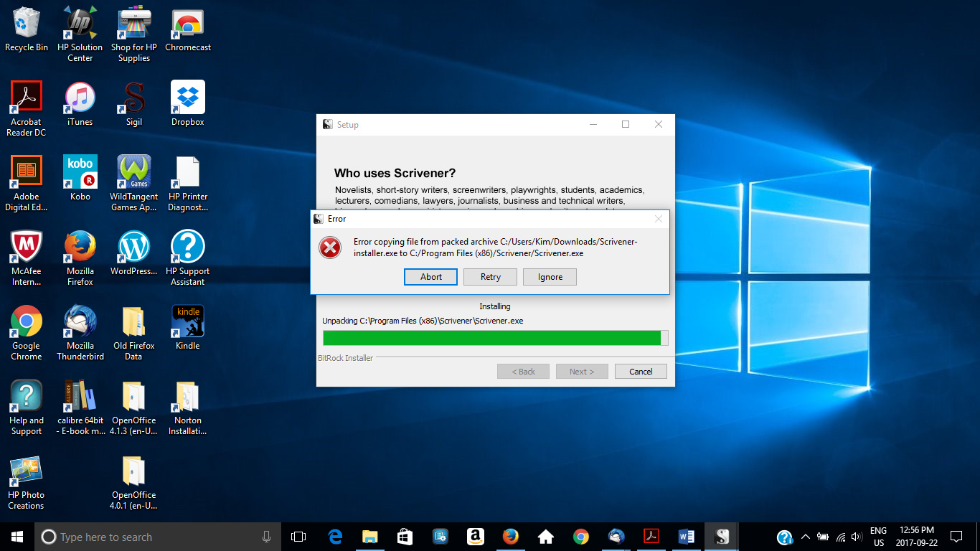Open Task View from the taskbar
The height and width of the screenshot is (551, 980).
click(x=298, y=537)
